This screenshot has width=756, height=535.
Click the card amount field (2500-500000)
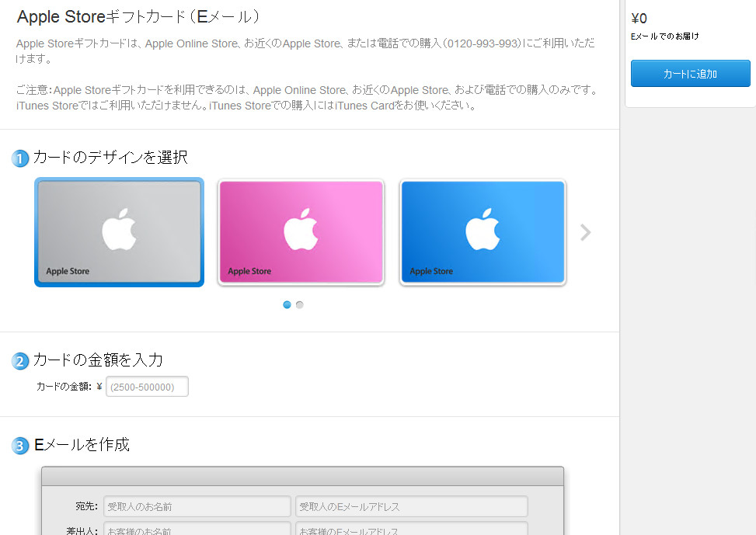coord(147,387)
